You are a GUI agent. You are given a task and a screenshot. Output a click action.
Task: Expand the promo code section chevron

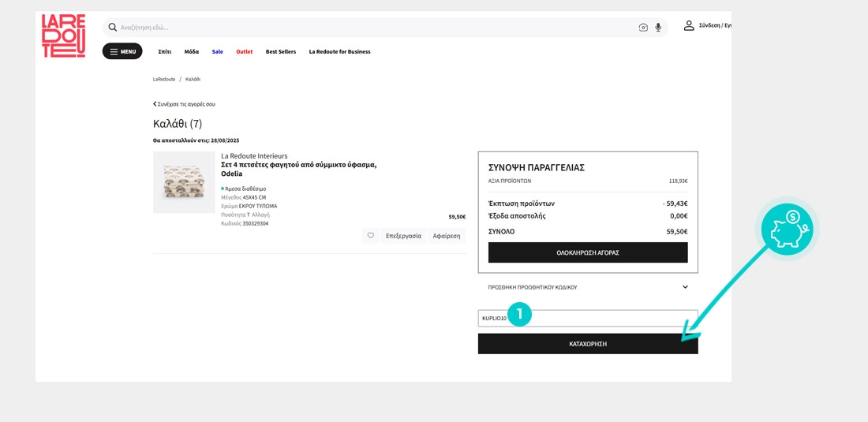click(685, 287)
